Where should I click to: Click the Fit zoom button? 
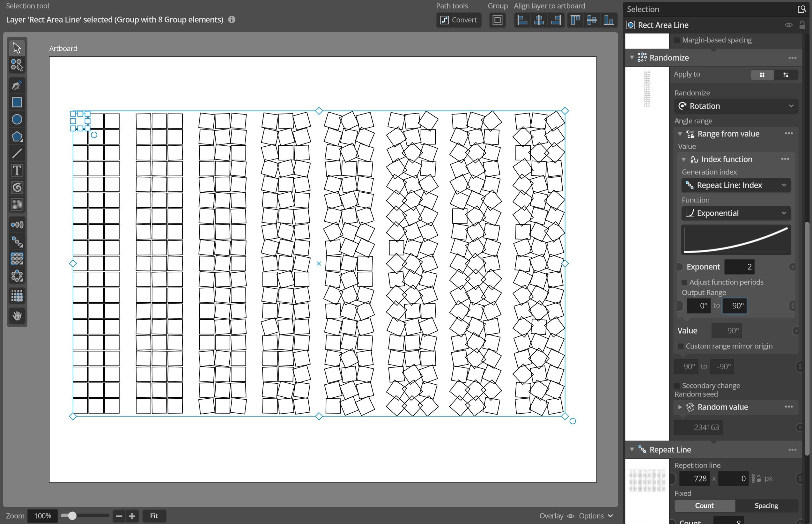click(154, 516)
